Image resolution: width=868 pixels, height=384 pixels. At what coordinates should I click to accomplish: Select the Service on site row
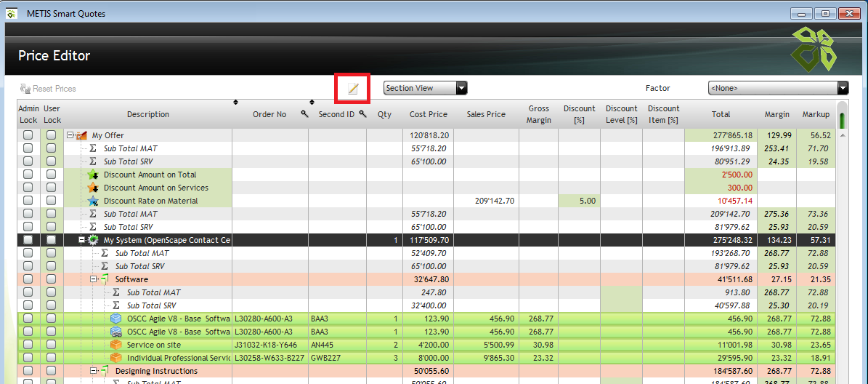pos(426,345)
